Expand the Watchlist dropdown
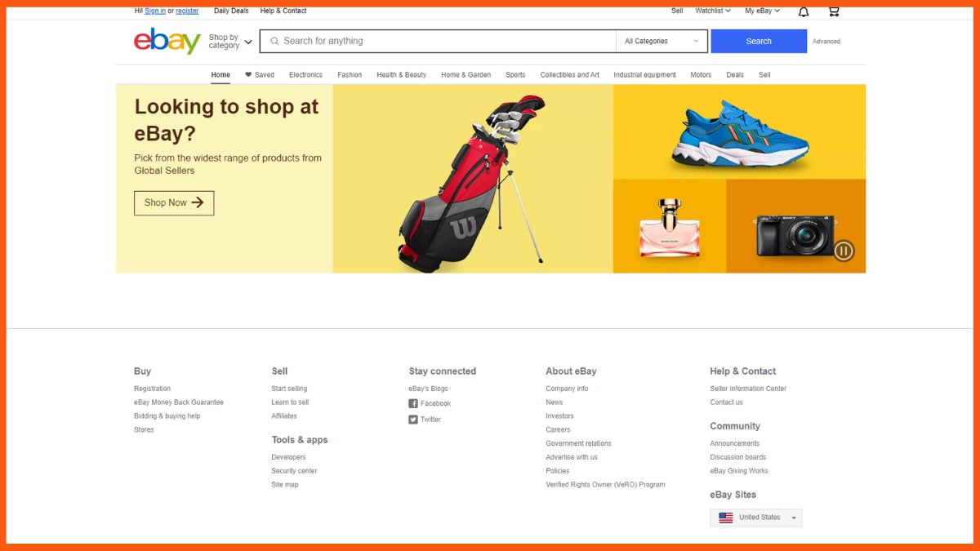Viewport: 980px width, 551px height. 713,11
